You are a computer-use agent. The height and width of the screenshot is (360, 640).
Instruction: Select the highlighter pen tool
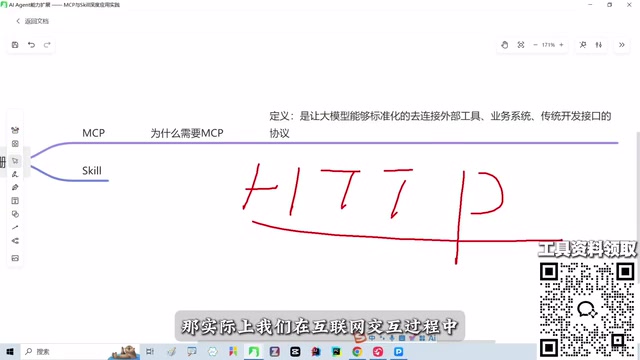click(x=15, y=187)
